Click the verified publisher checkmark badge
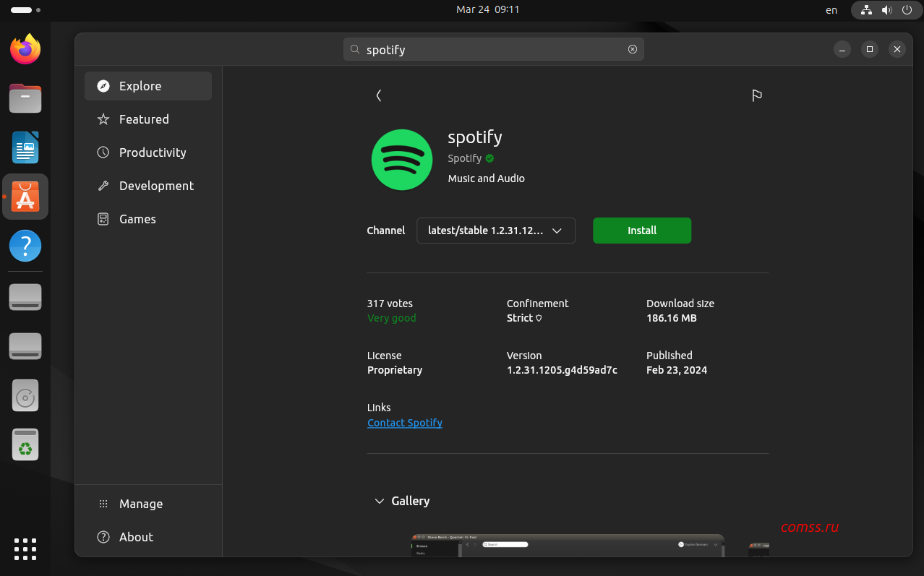924x576 pixels. tap(489, 158)
